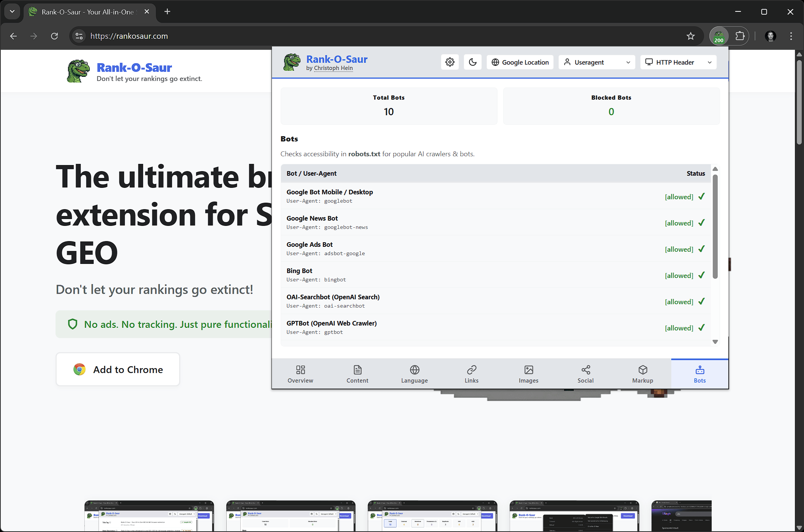
Task: Switch to the Overview panel
Action: tap(300, 373)
